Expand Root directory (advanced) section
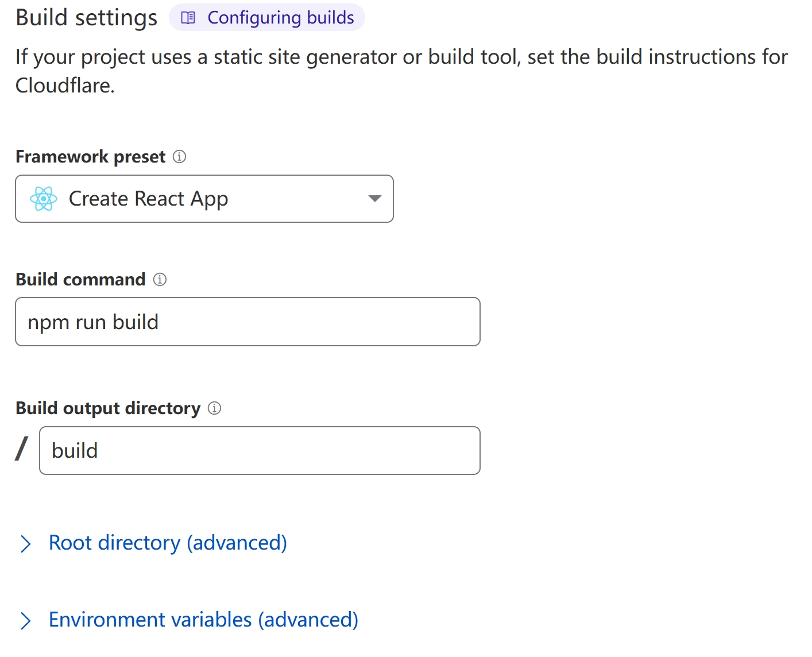The width and height of the screenshot is (812, 657). point(168,543)
